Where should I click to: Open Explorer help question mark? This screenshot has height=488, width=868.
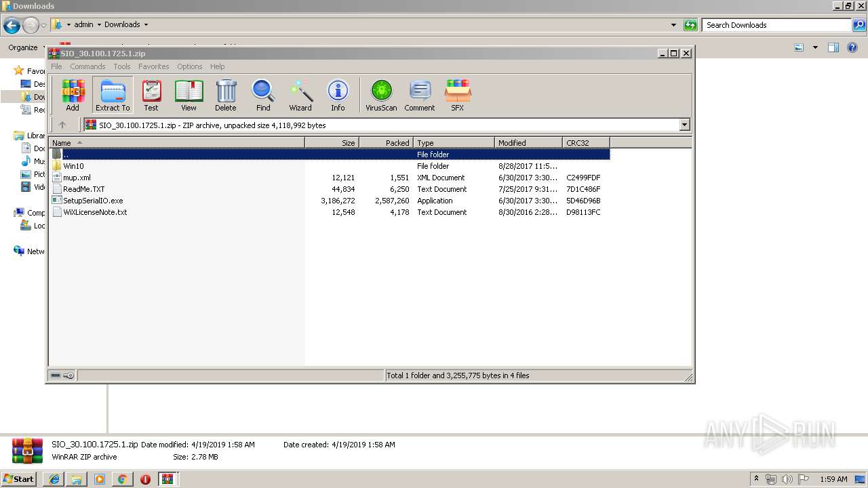click(852, 47)
